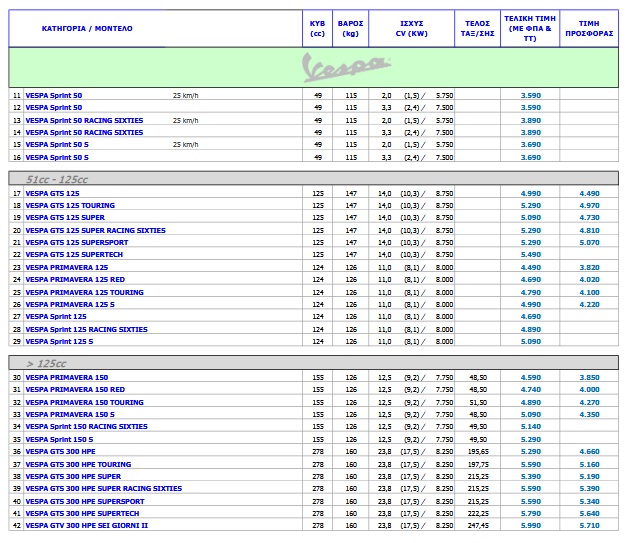Image resolution: width=630 pixels, height=543 pixels.
Task: Open VESPA Sprint 150 S model
Action: coord(59,440)
